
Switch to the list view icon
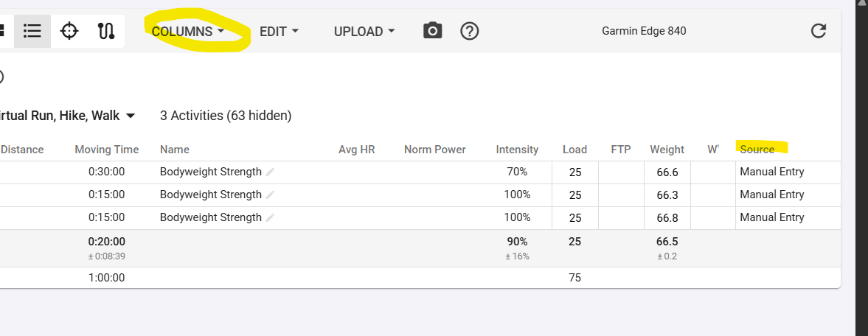click(32, 31)
